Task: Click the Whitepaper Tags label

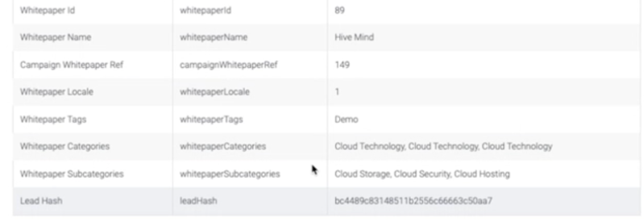Action: click(x=53, y=119)
